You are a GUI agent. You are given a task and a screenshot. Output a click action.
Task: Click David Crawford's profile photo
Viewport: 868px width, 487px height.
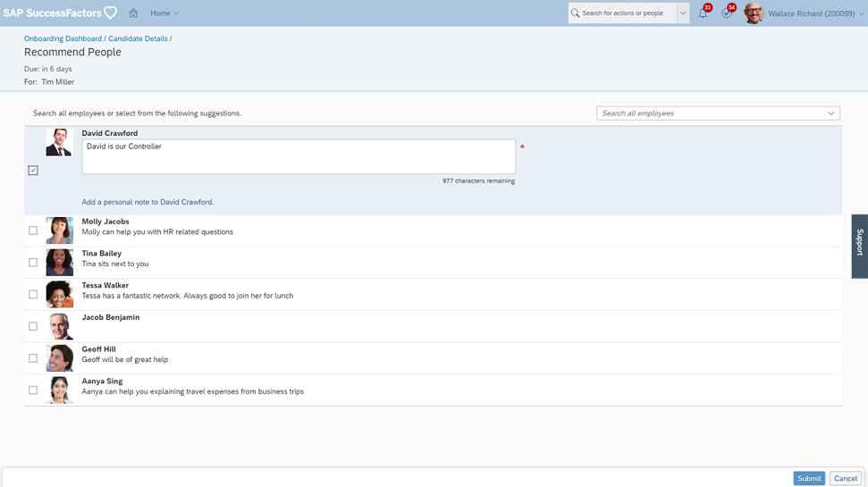[59, 142]
